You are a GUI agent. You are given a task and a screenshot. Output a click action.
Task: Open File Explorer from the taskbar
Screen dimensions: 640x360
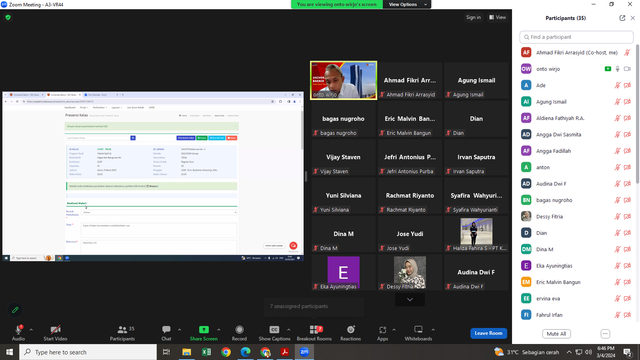tap(187, 352)
